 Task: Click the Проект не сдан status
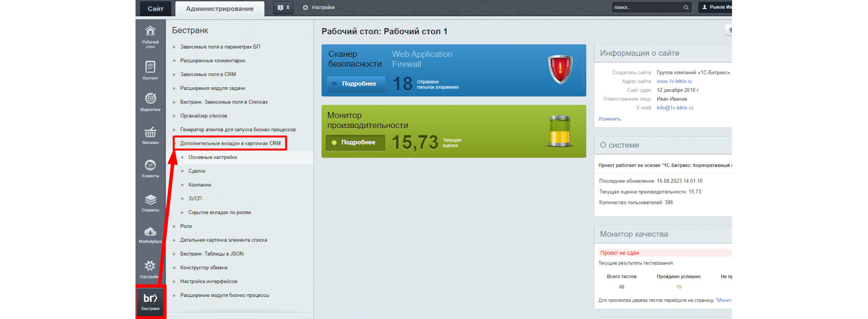[619, 253]
